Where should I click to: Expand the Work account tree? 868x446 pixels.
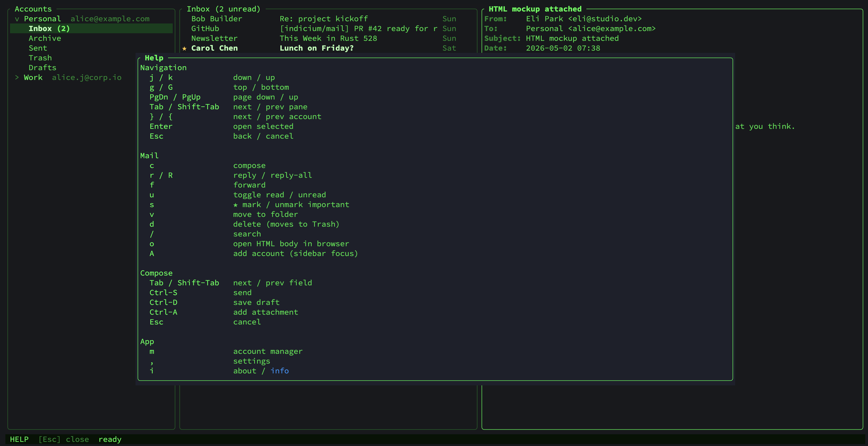pos(17,78)
